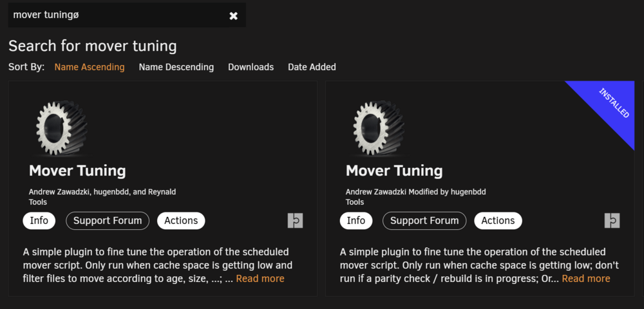Open Support Forum for the installed Mover Tuning

424,221
